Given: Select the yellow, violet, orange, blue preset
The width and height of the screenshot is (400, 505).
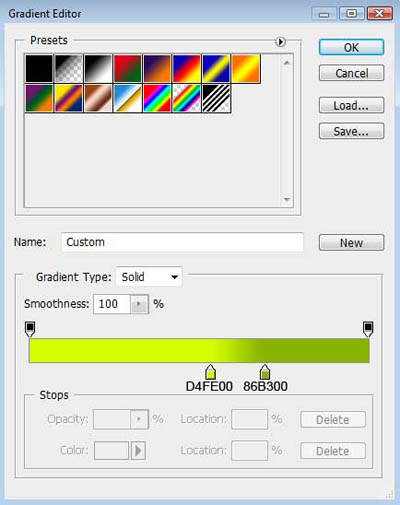Looking at the screenshot, I should point(69,98).
